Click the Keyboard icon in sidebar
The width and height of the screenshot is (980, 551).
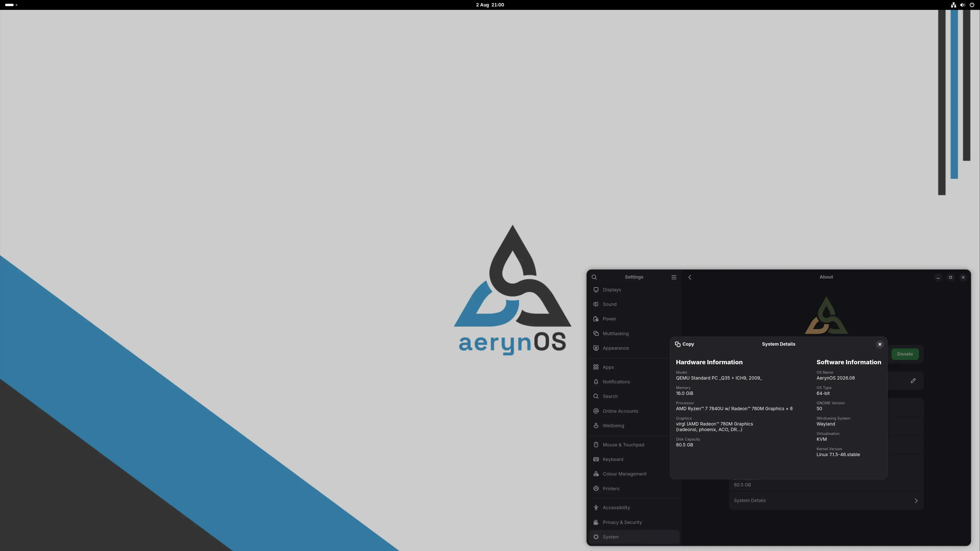pyautogui.click(x=596, y=459)
